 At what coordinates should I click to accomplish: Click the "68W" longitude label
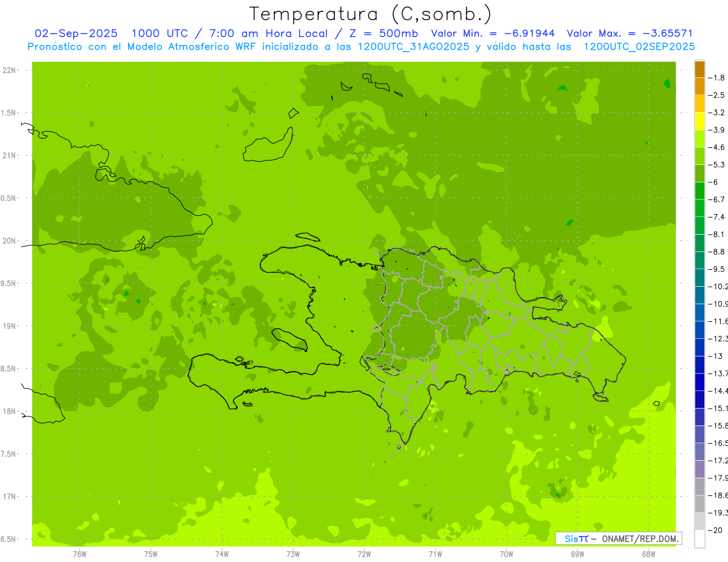tap(649, 554)
